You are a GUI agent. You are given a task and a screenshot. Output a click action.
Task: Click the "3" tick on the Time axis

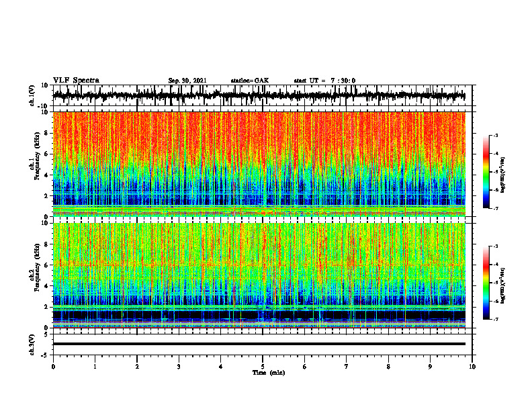[x=179, y=367]
